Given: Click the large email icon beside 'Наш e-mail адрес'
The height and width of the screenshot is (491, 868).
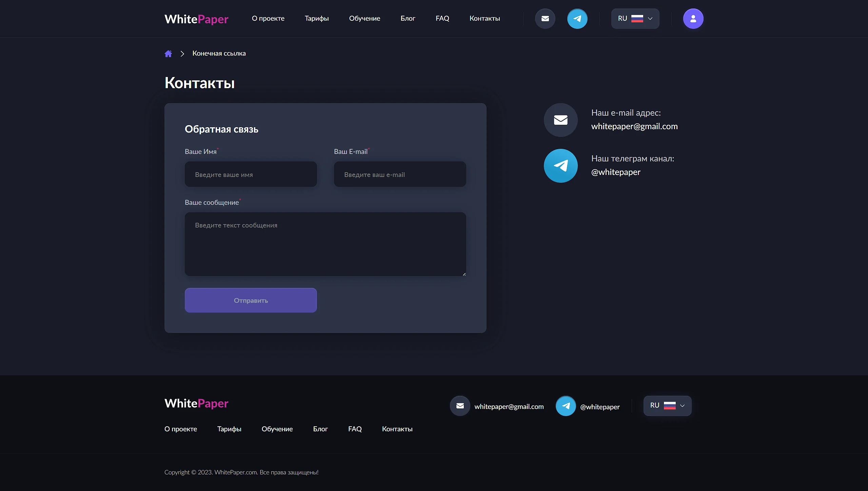Looking at the screenshot, I should click(x=560, y=120).
